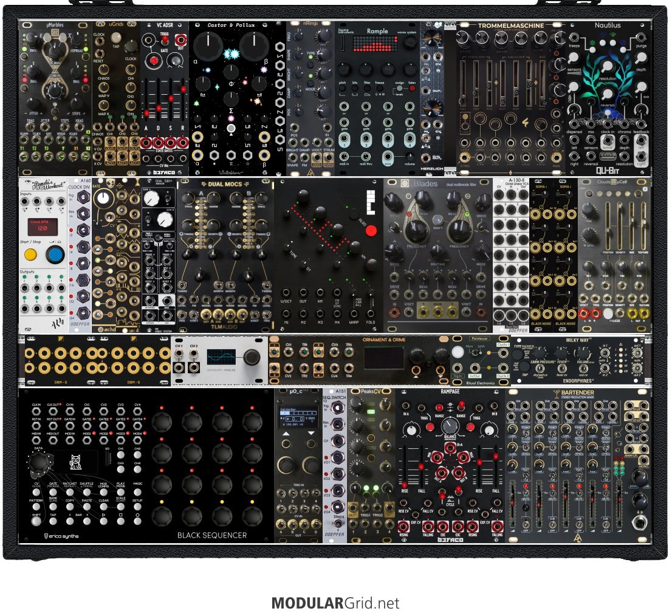The image size is (672, 616).
Task: Push the PATTERN button on Black Sequencer
Action: pos(36,507)
